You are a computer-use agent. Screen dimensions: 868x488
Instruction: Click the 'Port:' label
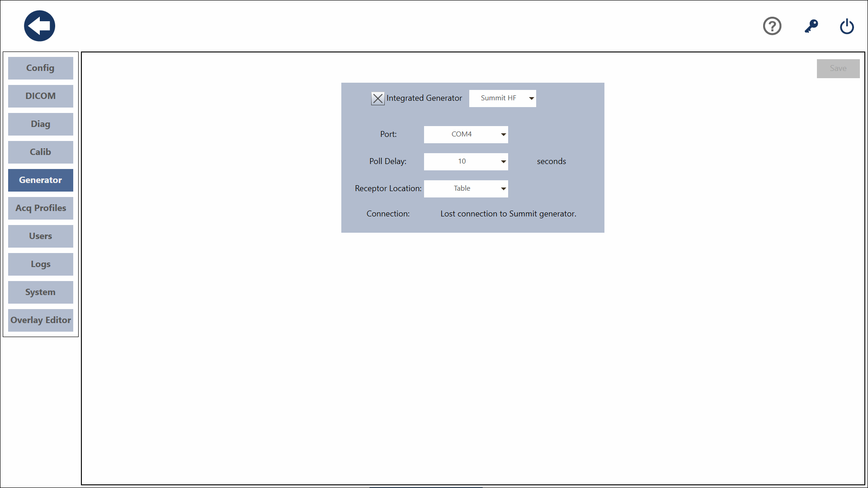388,134
